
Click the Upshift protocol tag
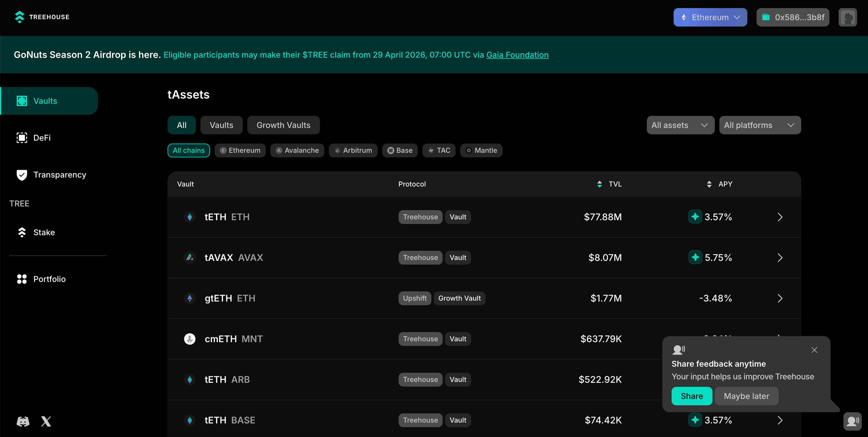tap(415, 298)
